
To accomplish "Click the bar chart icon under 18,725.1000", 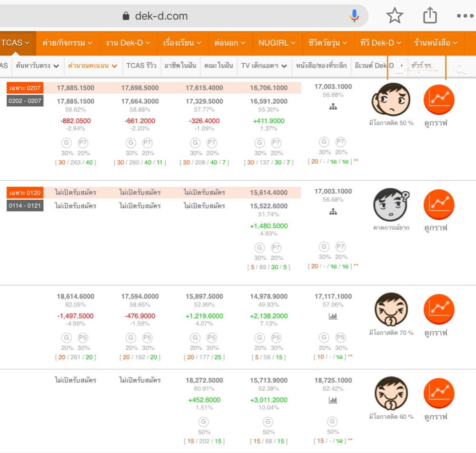I will pos(333,400).
